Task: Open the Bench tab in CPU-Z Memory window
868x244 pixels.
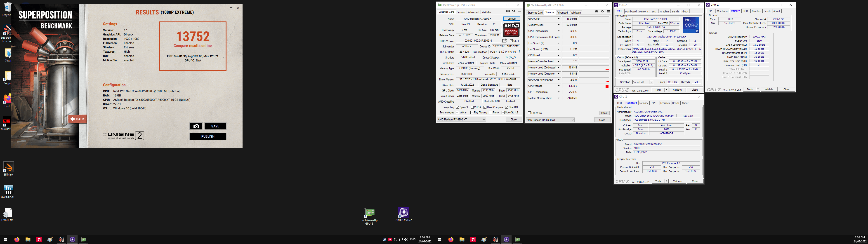Action: [x=767, y=11]
